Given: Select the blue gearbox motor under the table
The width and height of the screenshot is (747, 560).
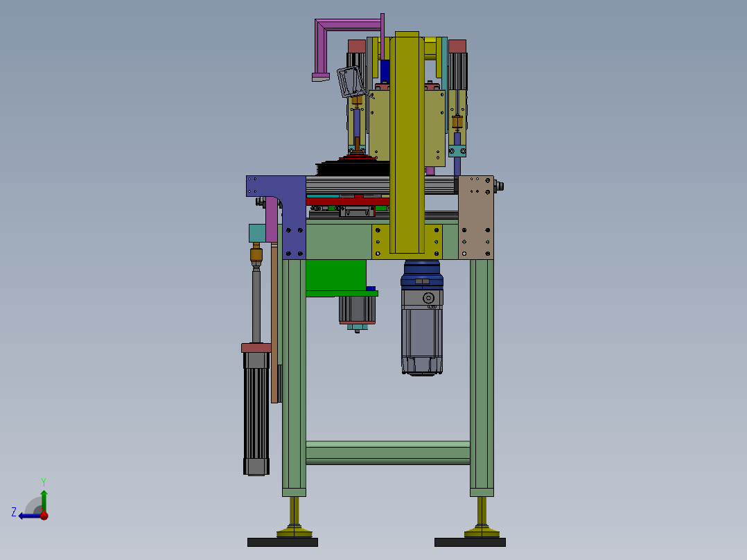Looking at the screenshot, I should (x=422, y=318).
